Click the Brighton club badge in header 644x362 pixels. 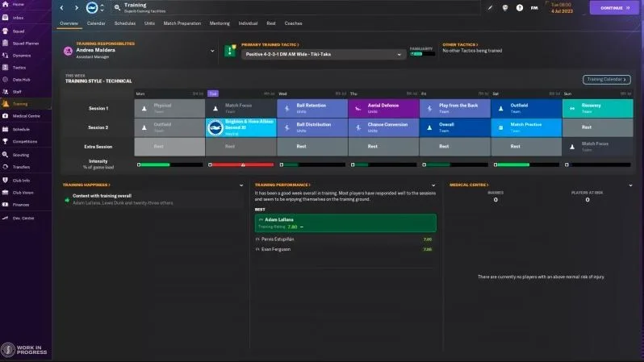tap(92, 7)
